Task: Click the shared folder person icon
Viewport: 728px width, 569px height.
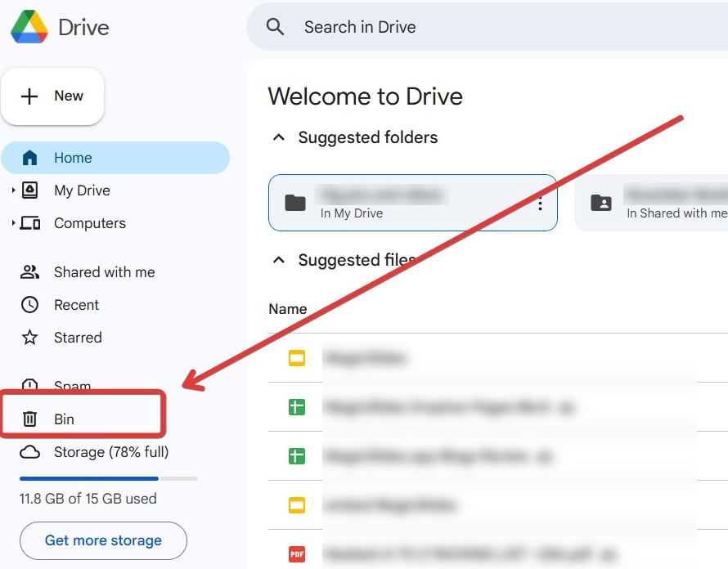Action: [x=600, y=203]
